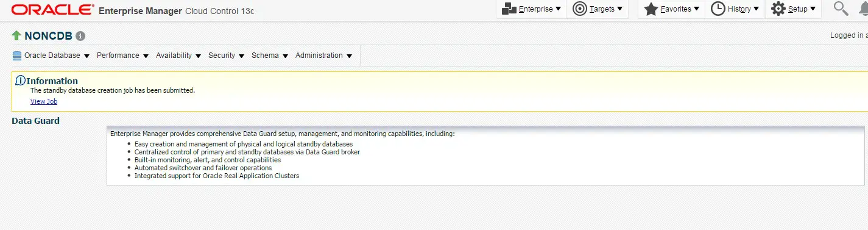Image resolution: width=868 pixels, height=230 pixels.
Task: Click the Setup gear icon
Action: coord(778,9)
